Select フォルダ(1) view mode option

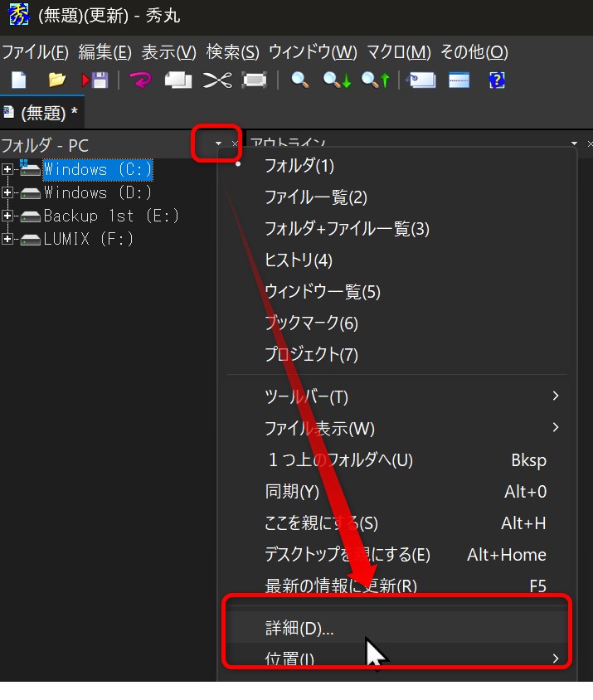tap(299, 166)
